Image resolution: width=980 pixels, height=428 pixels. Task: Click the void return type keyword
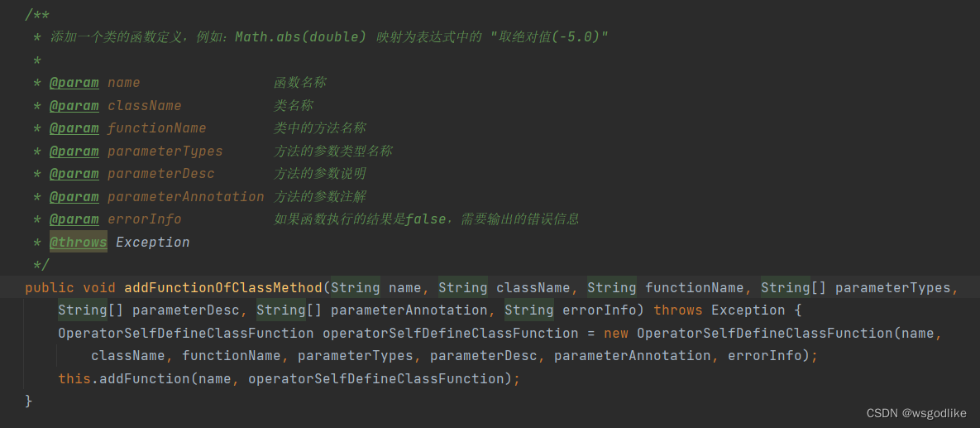click(98, 288)
